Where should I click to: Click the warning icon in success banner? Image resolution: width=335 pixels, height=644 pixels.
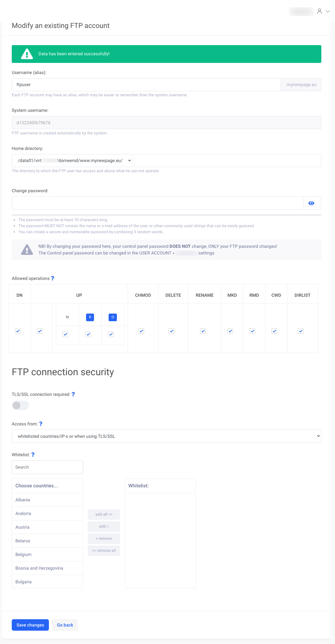27,54
